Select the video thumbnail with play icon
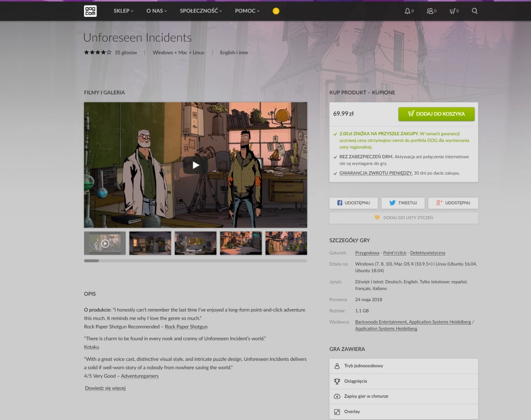 tap(105, 243)
